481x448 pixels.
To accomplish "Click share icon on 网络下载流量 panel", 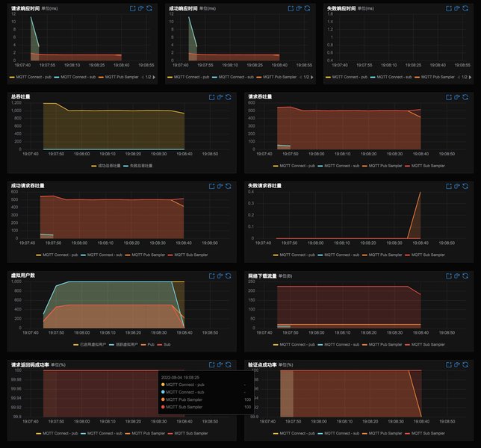I will 457,276.
